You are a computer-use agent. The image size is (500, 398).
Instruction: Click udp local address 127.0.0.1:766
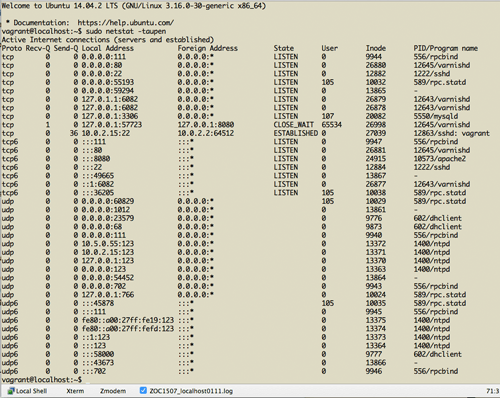click(108, 295)
